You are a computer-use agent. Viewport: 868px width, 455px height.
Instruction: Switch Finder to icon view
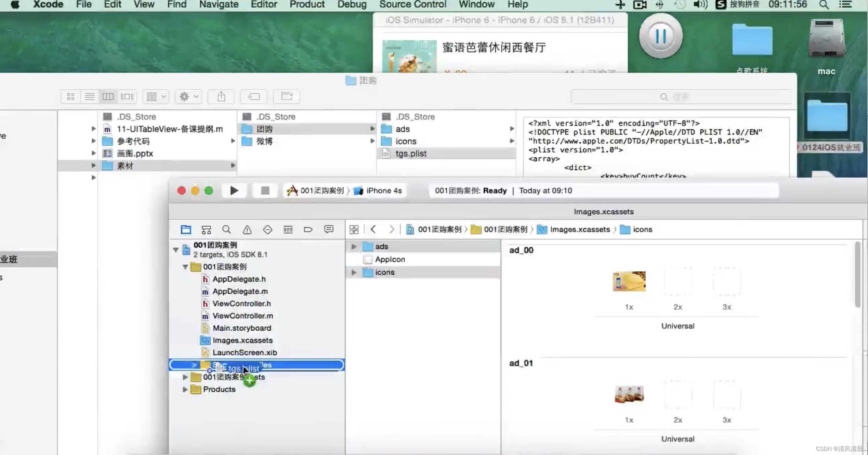(71, 97)
